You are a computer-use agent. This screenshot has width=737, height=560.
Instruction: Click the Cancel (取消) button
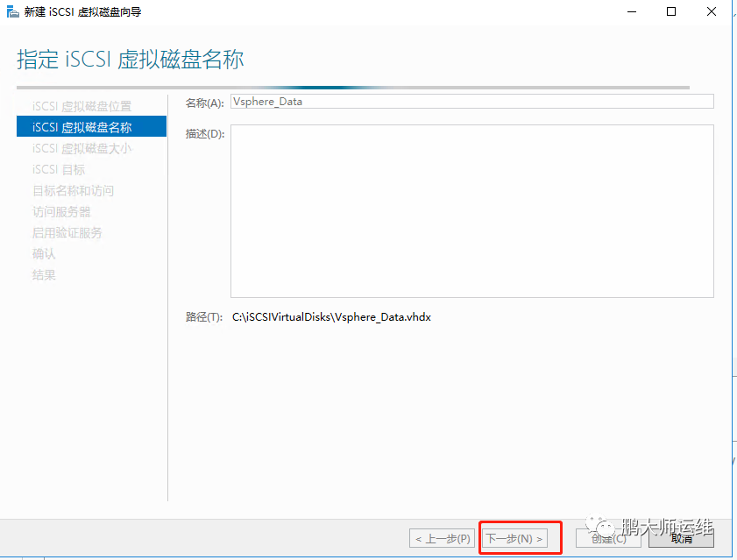[681, 538]
